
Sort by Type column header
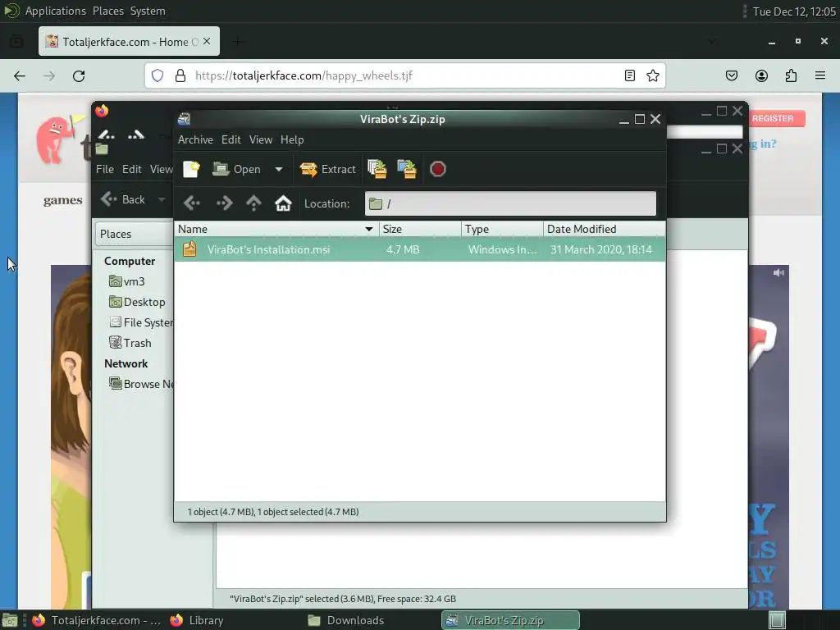(x=502, y=229)
